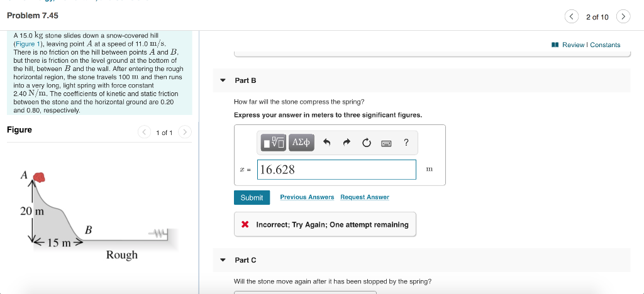Click the spring drawing in the figure
The width and height of the screenshot is (644, 294).
(x=158, y=234)
